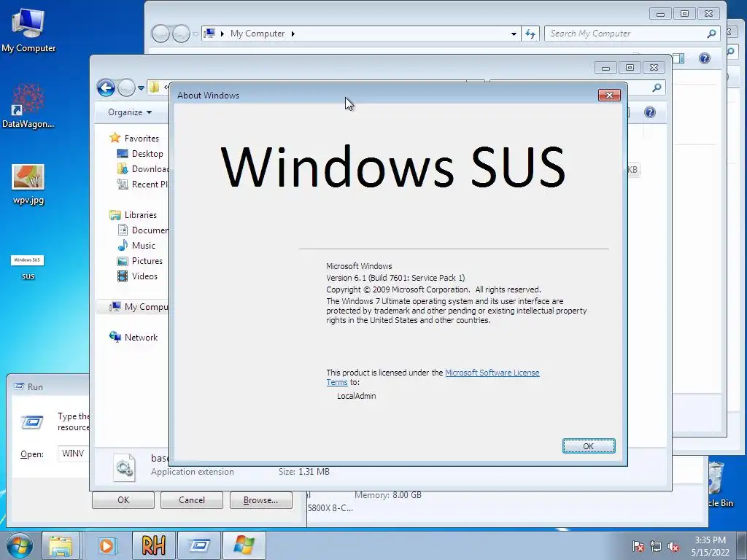The width and height of the screenshot is (747, 560).
Task: Open the Organize menu
Action: 130,112
